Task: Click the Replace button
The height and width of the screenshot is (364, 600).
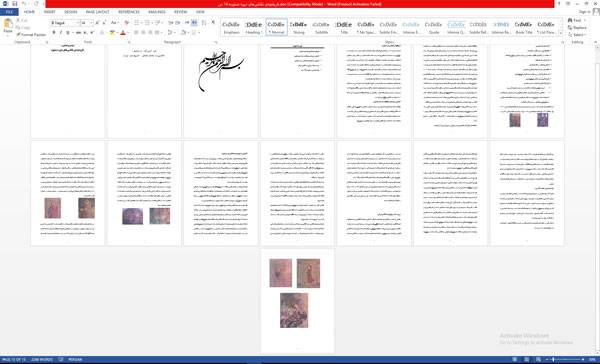Action: point(577,28)
